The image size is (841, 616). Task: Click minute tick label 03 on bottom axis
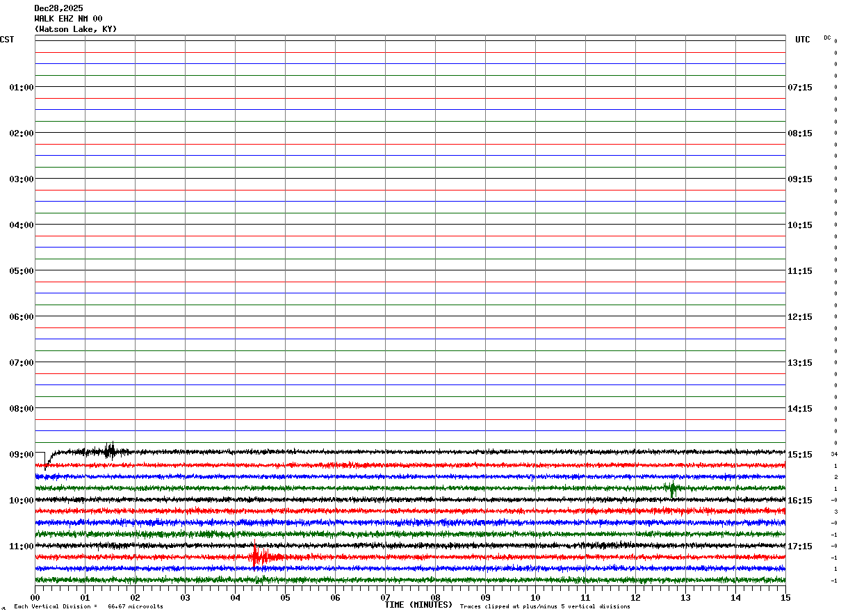[185, 598]
